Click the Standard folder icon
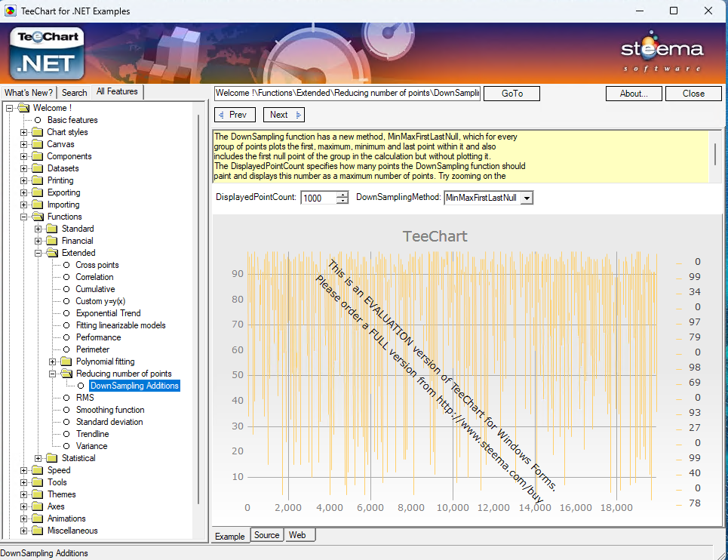Viewport: 728px width, 560px height. [52, 229]
